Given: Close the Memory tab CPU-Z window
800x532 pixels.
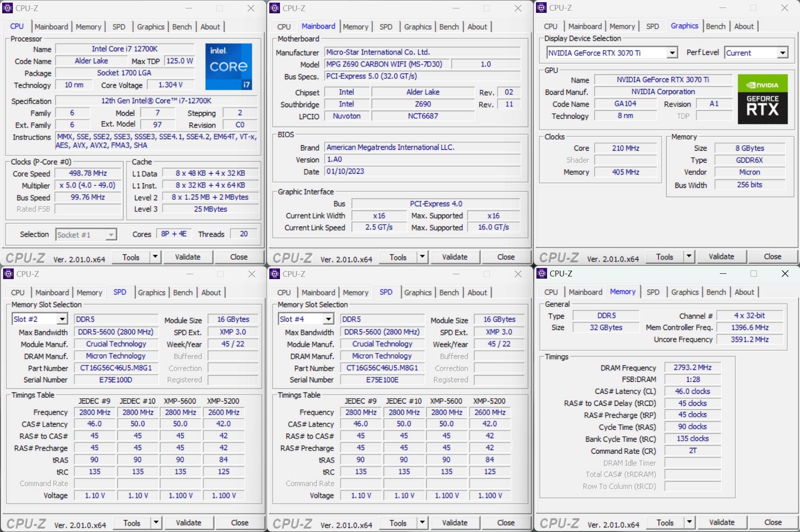Looking at the screenshot, I should tap(785, 274).
